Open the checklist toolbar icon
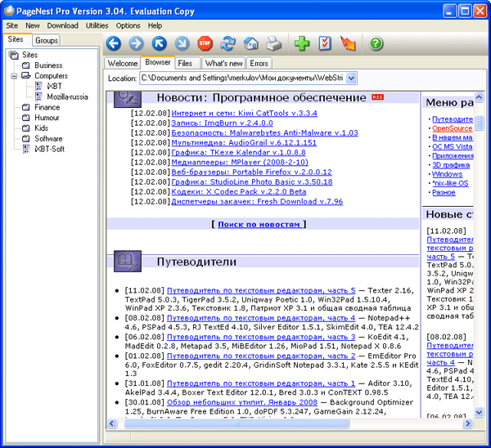 click(325, 43)
